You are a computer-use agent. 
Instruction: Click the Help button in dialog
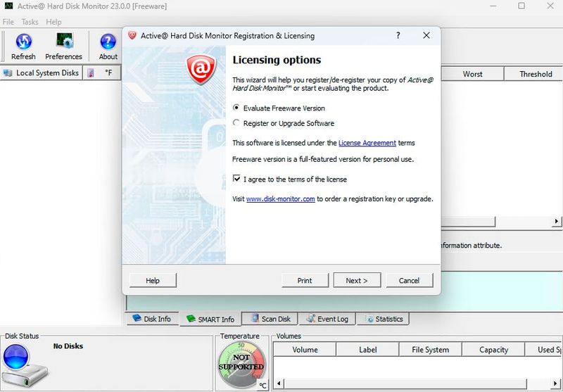coord(153,280)
